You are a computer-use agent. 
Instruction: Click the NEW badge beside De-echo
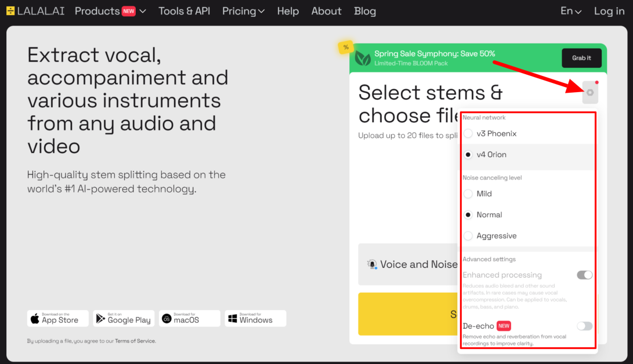click(504, 326)
